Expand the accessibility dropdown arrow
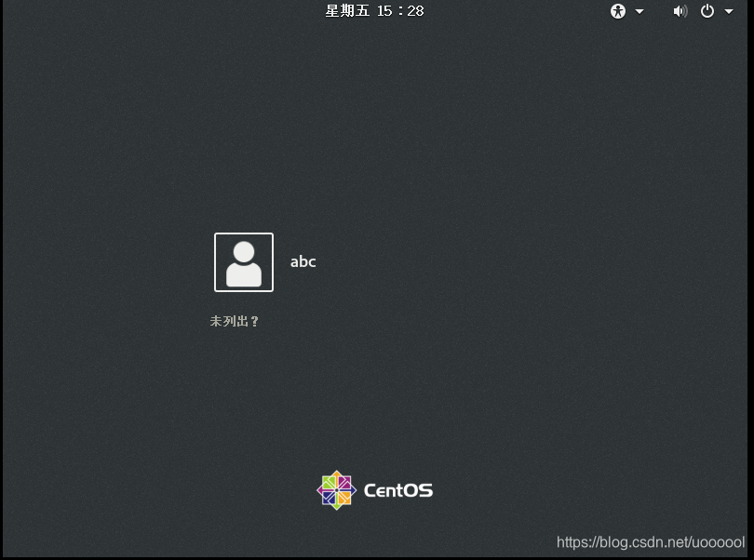This screenshot has width=754, height=560. click(x=640, y=11)
